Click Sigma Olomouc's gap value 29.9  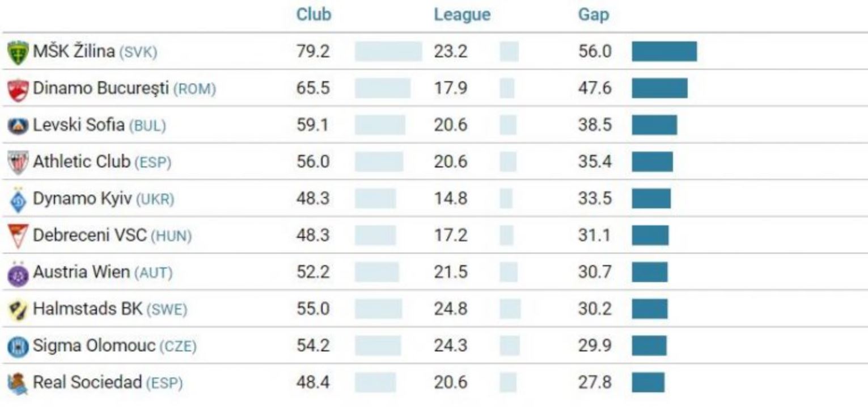tap(595, 346)
